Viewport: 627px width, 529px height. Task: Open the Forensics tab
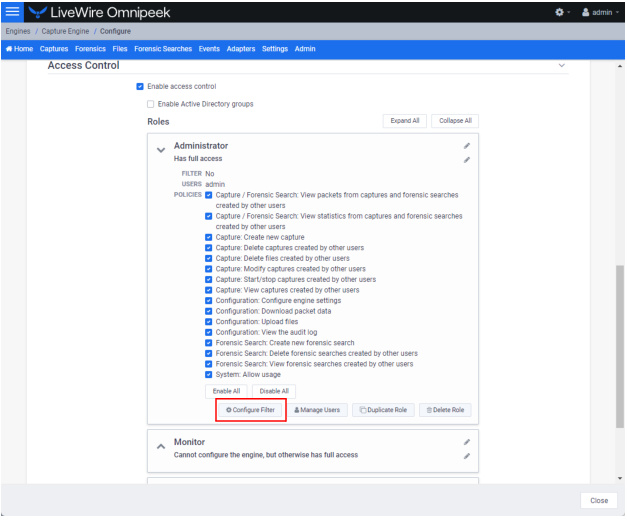click(x=90, y=49)
